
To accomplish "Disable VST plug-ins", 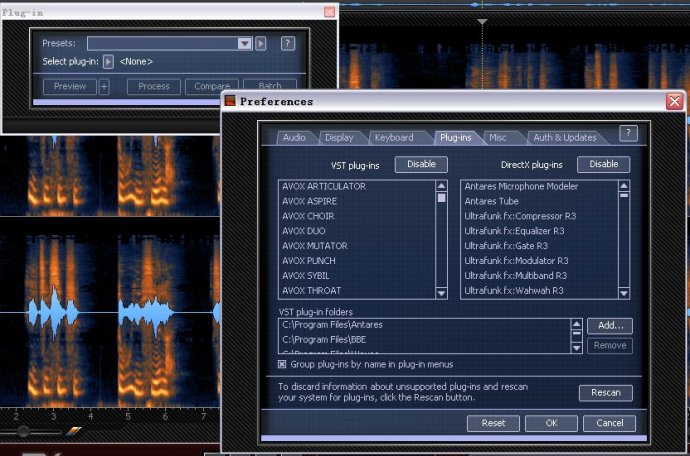I will (x=421, y=164).
